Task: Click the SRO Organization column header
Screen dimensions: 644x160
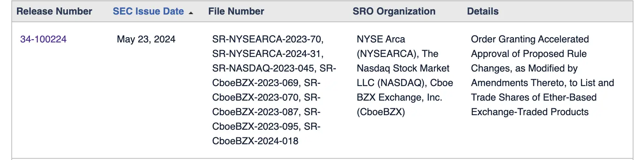Action: 394,11
